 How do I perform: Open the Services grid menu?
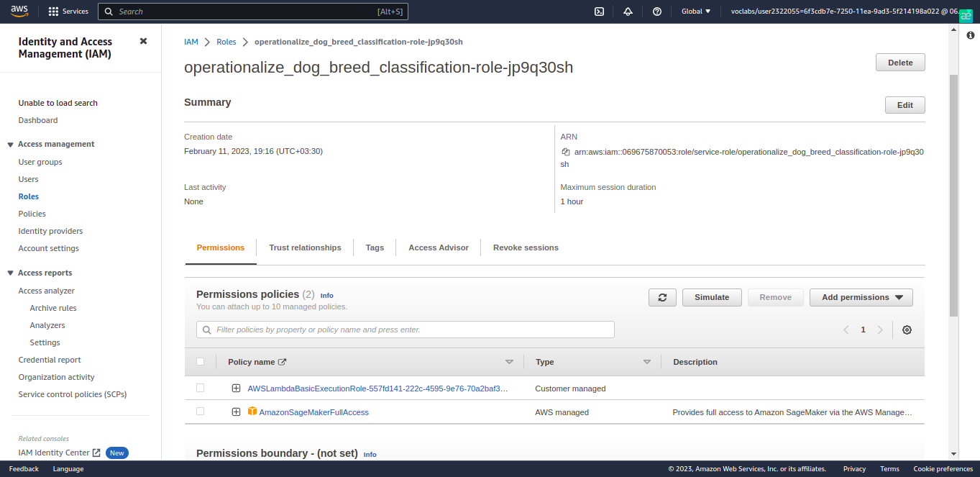pyautogui.click(x=68, y=12)
